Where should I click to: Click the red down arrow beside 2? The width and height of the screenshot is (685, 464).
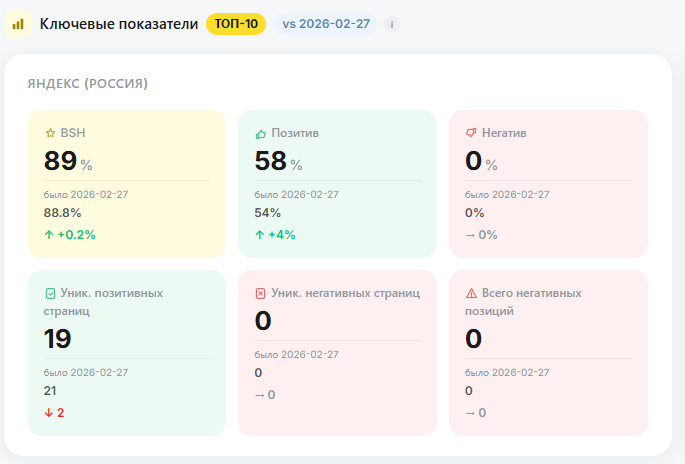coord(48,412)
